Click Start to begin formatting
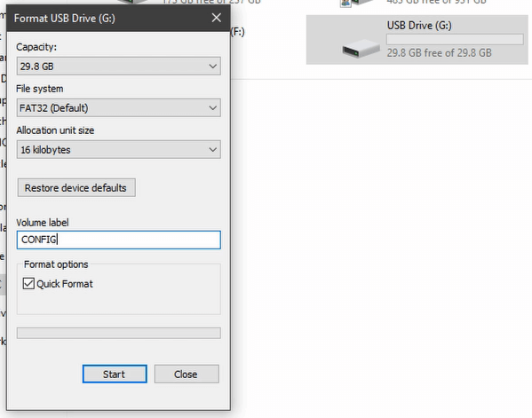 pos(115,374)
